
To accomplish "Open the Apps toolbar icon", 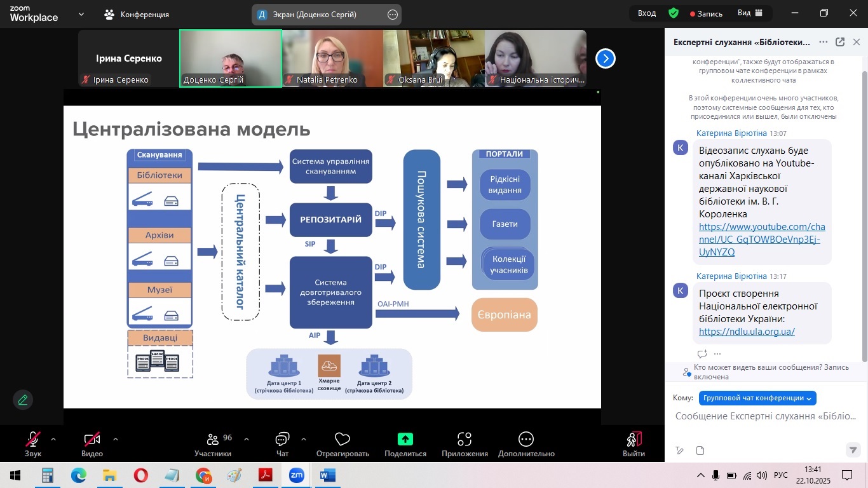I will 465,439.
